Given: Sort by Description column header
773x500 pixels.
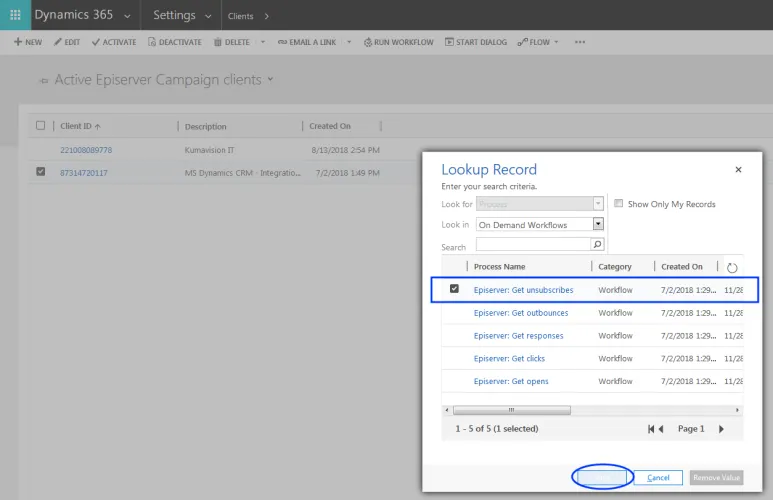Looking at the screenshot, I should coord(206,126).
